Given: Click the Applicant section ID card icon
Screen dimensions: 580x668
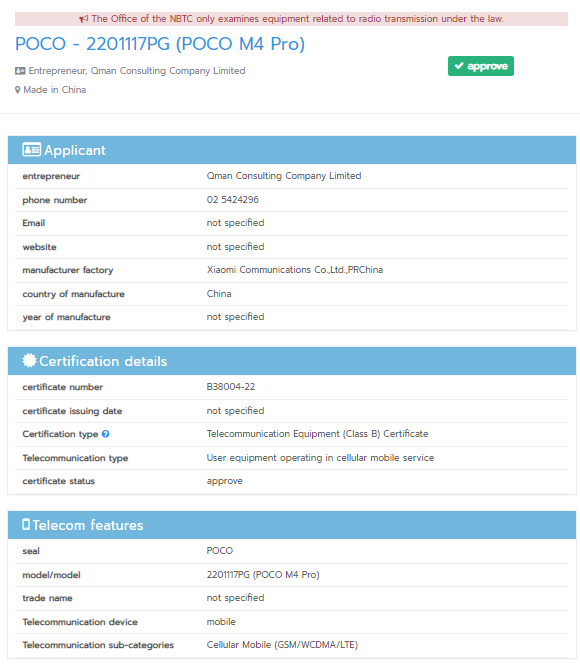Looking at the screenshot, I should pyautogui.click(x=32, y=150).
